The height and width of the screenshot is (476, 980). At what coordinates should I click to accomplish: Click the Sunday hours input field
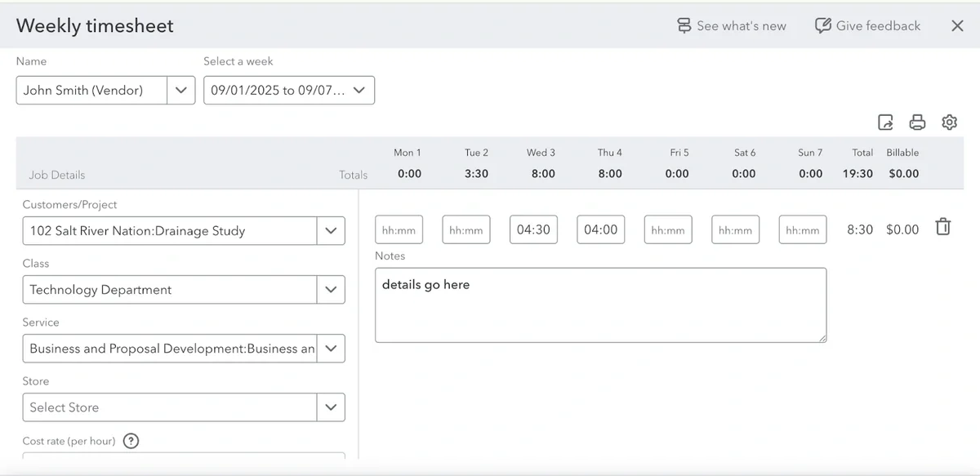point(802,230)
